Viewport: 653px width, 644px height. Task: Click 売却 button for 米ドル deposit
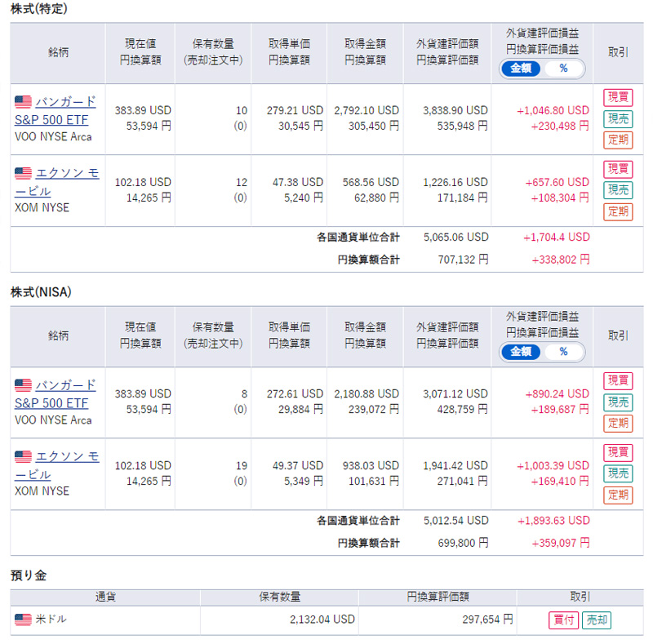click(x=597, y=620)
